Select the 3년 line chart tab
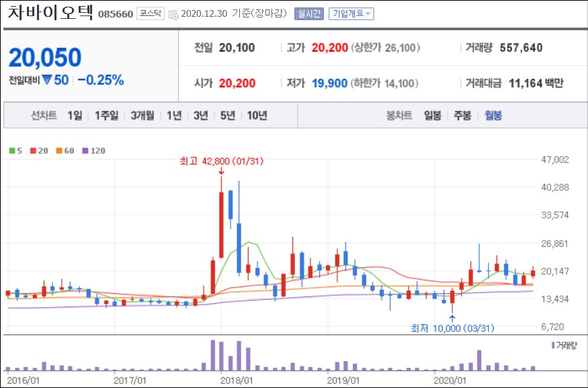 click(201, 116)
